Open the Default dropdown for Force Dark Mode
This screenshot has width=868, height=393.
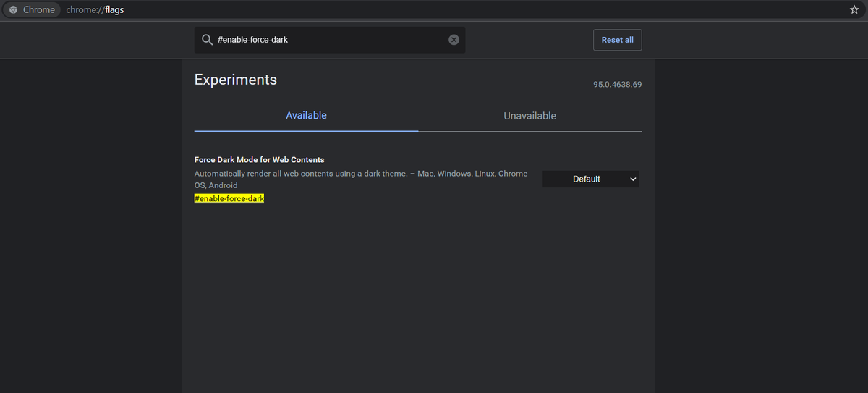point(590,179)
